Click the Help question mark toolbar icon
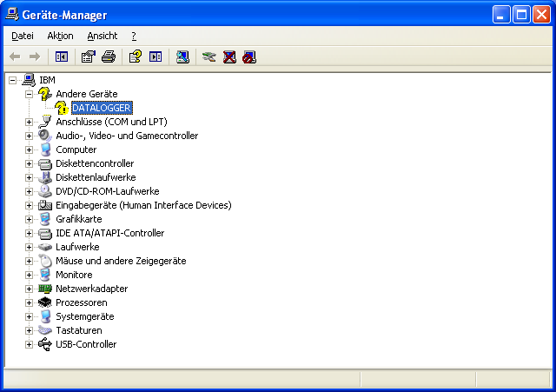 pyautogui.click(x=136, y=56)
